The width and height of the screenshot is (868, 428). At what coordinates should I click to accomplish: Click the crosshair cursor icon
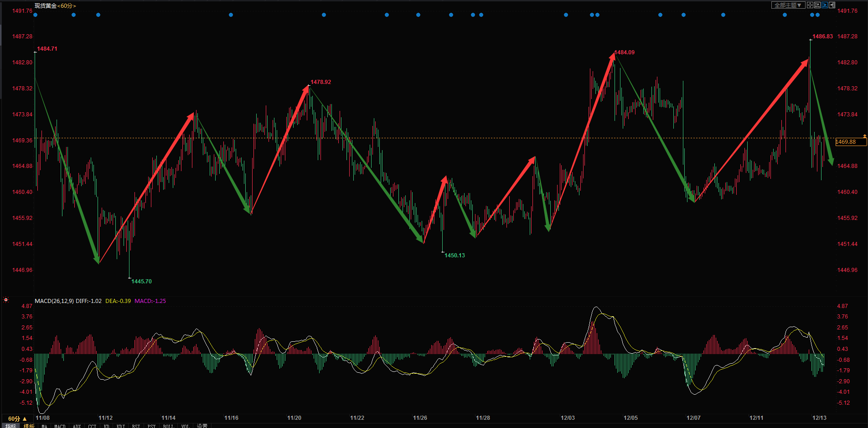pos(810,5)
